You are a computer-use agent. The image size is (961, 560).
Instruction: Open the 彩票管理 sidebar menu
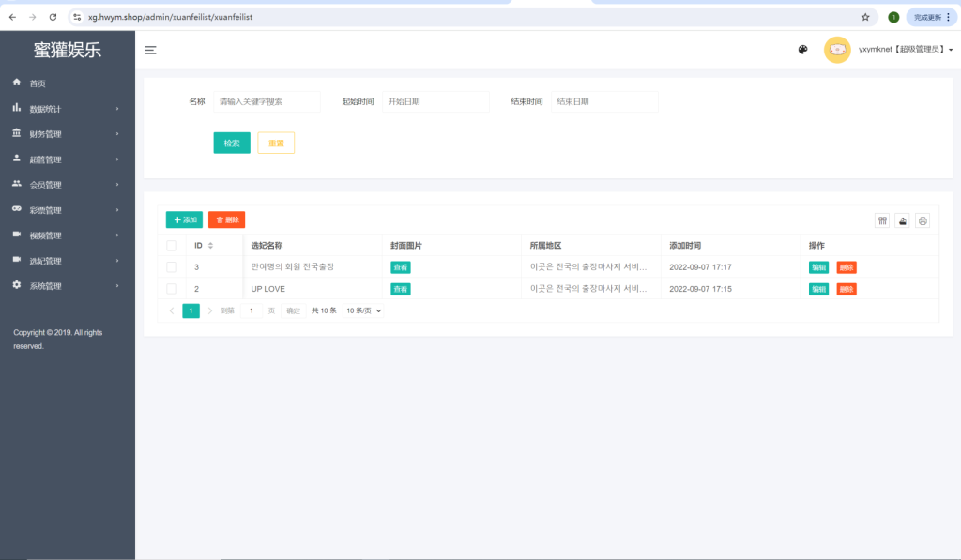point(68,210)
